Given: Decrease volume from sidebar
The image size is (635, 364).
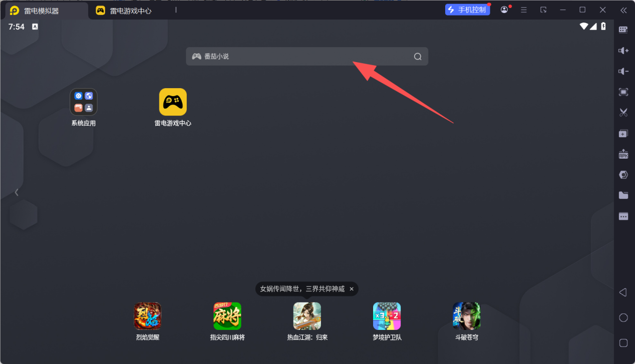Looking at the screenshot, I should pos(623,72).
